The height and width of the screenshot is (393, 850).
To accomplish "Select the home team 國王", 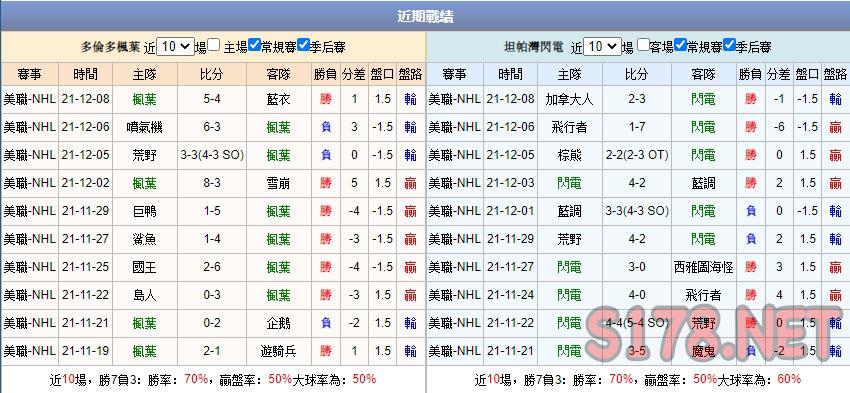I will click(145, 267).
